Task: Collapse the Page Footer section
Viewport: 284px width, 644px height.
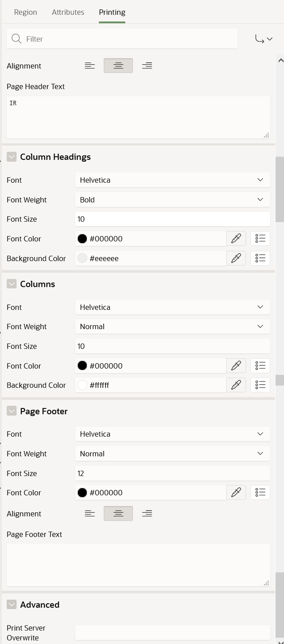Action: pos(12,411)
